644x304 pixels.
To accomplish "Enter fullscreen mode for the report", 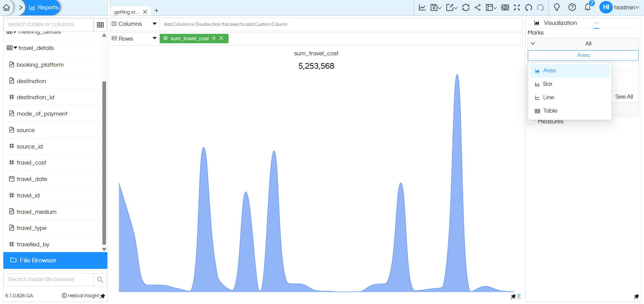I will (x=517, y=7).
